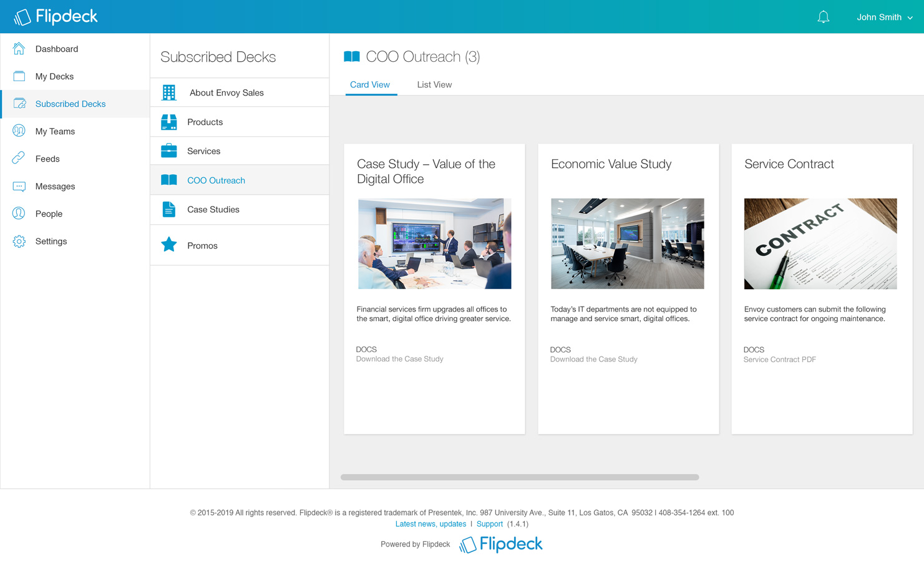Image resolution: width=924 pixels, height=562 pixels.
Task: Click Today's IT departments description text
Action: [623, 314]
